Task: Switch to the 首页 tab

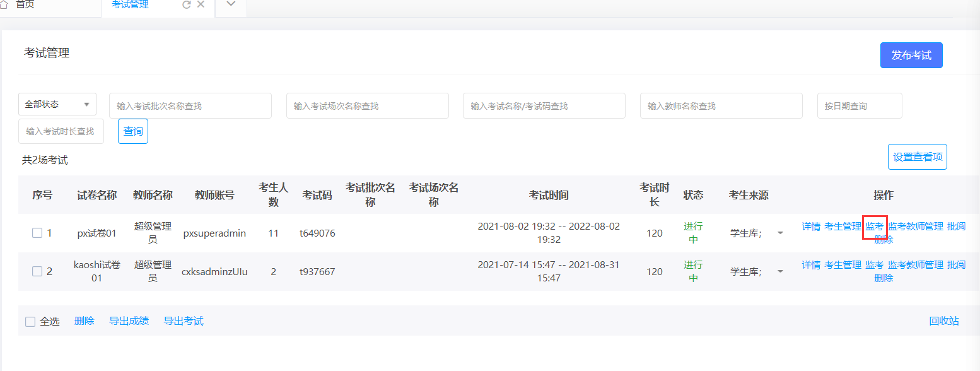Action: [25, 4]
